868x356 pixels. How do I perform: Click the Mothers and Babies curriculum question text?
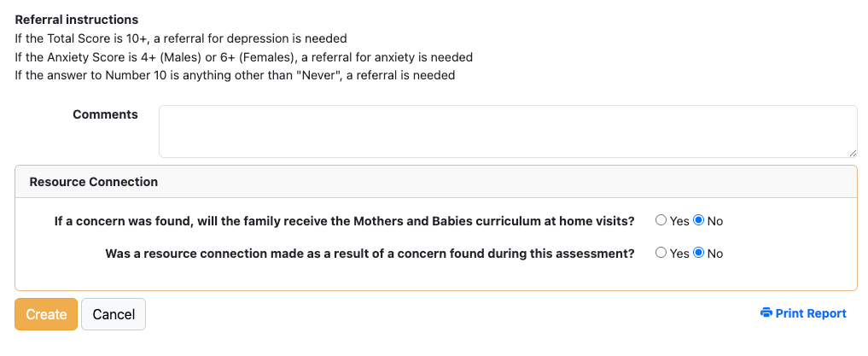coord(344,221)
